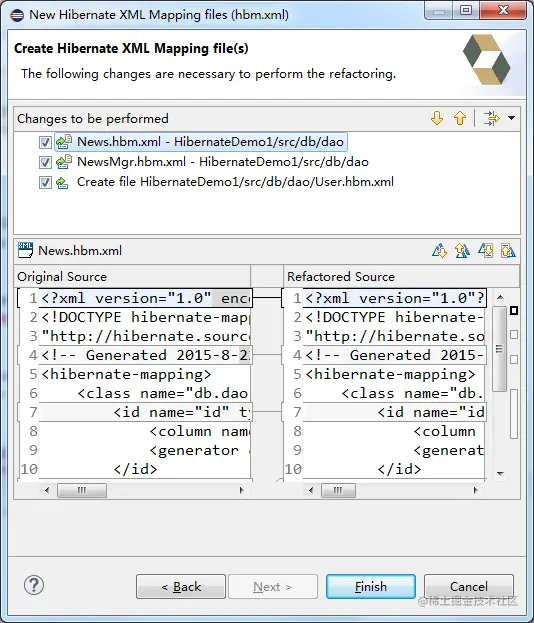Click the Create file User.hbm.xml icon
Image resolution: width=534 pixels, height=623 pixels.
(62, 182)
